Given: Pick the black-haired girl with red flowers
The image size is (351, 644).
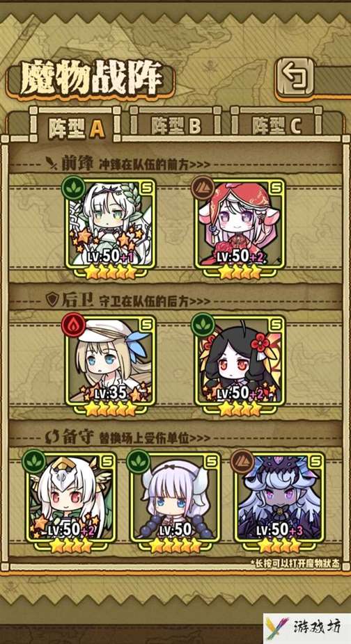Looking at the screenshot, I should tap(240, 366).
